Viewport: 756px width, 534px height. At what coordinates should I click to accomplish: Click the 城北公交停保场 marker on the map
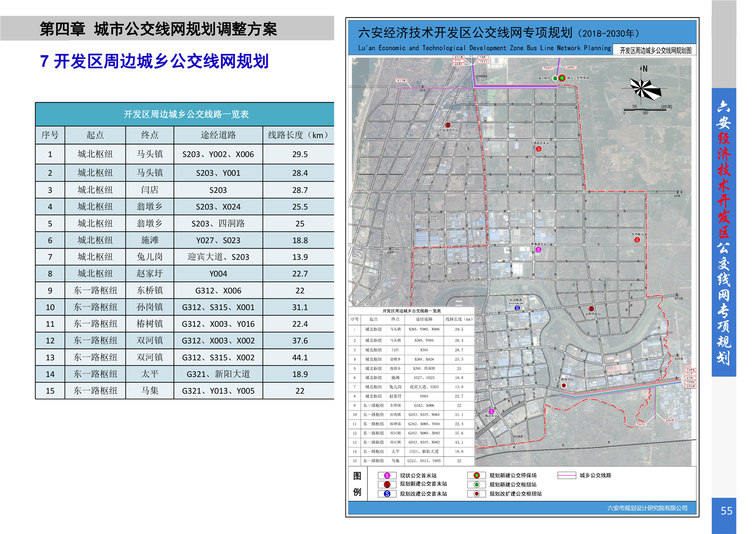[x=562, y=78]
